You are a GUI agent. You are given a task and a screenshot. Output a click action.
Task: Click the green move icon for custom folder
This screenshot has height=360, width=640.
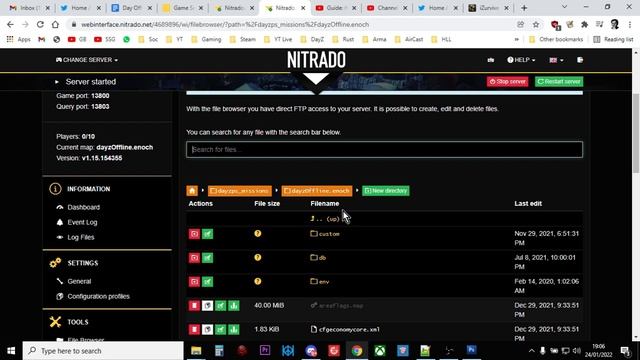(x=207, y=234)
